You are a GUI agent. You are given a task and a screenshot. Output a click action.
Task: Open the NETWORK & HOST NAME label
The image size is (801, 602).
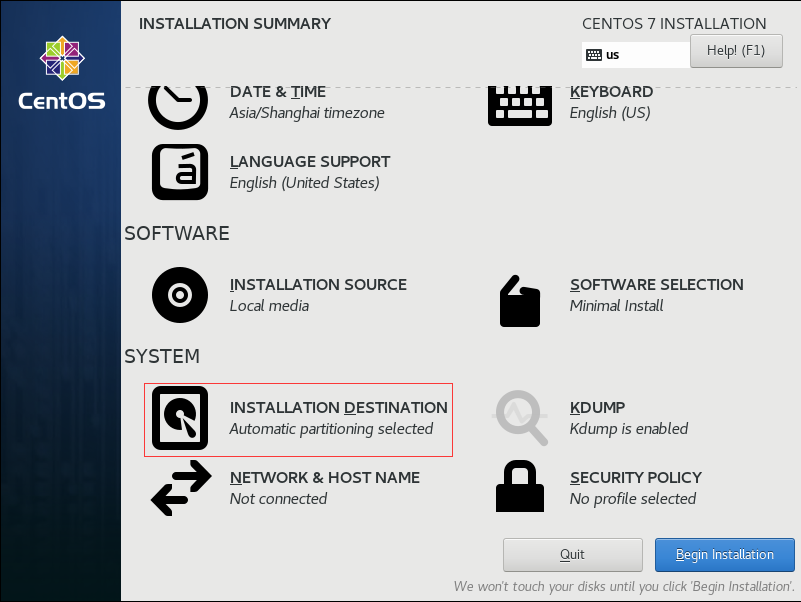[325, 477]
